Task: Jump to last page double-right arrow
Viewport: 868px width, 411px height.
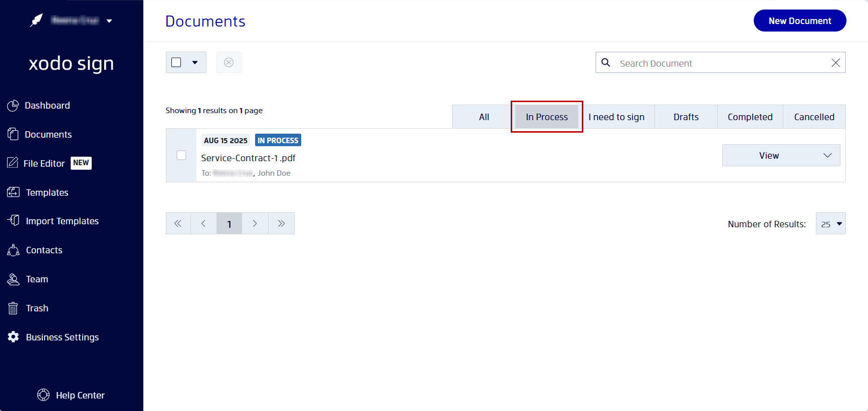Action: (281, 223)
